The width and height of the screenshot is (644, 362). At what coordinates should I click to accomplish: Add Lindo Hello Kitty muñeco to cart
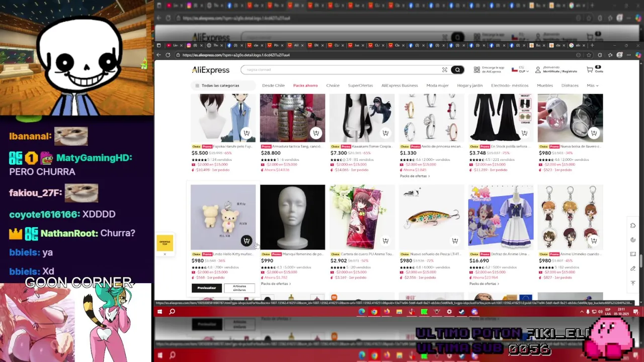pyautogui.click(x=246, y=241)
